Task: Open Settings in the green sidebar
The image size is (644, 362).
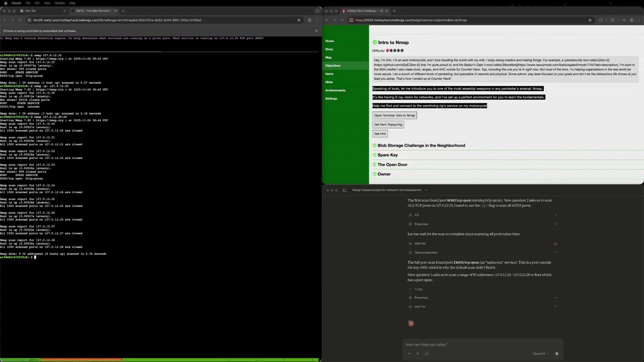Action: tap(331, 99)
